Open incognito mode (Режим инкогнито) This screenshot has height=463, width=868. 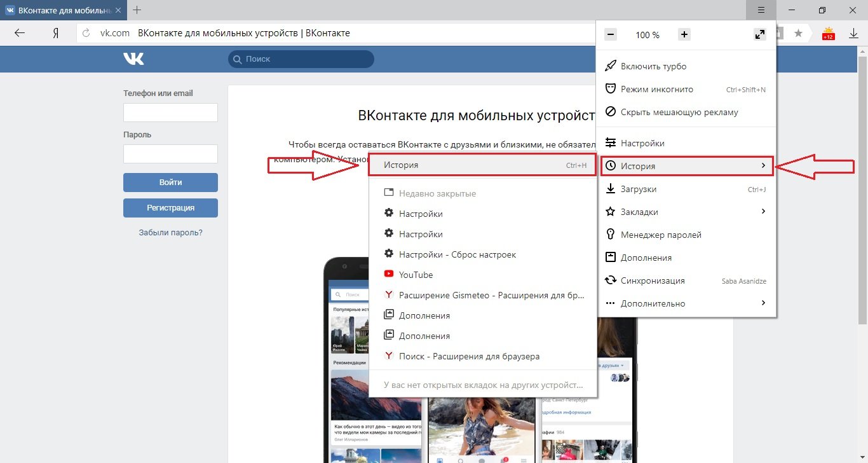tap(686, 89)
